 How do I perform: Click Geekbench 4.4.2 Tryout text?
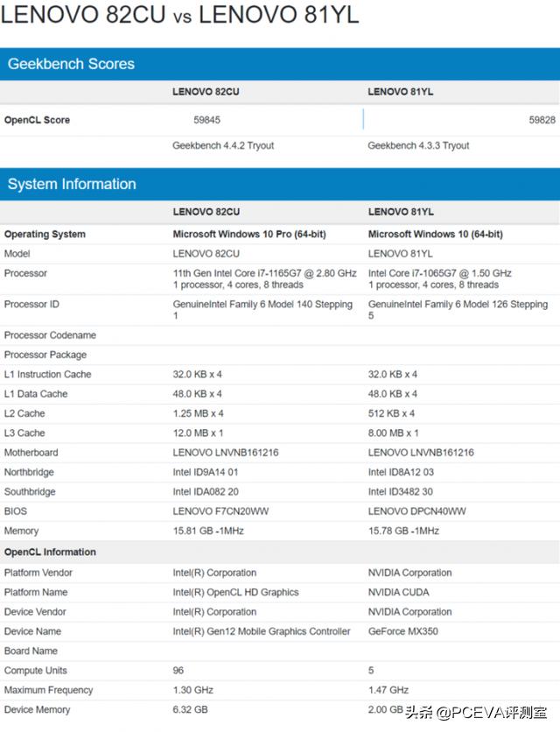[223, 145]
